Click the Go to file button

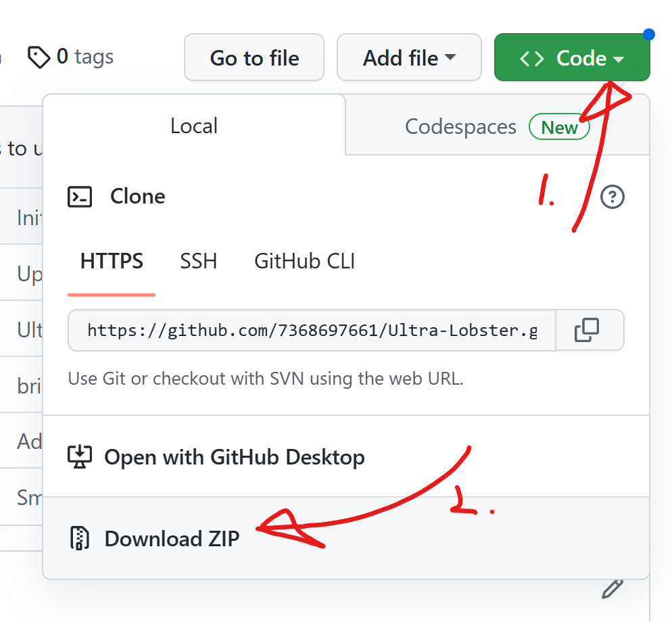click(x=254, y=57)
